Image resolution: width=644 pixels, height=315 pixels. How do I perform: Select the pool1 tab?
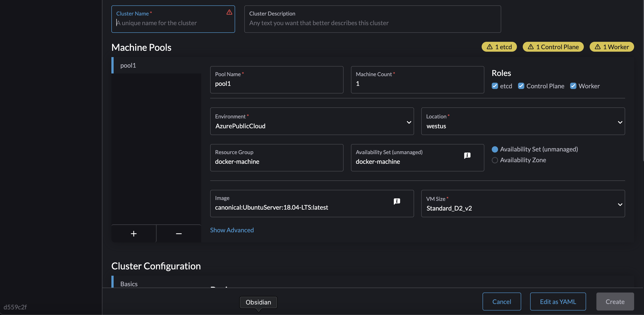pyautogui.click(x=128, y=65)
